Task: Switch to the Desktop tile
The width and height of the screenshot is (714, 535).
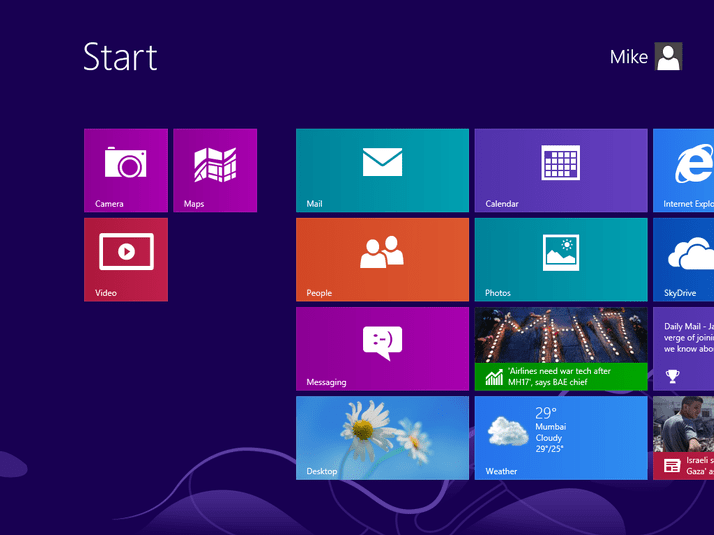Action: point(382,438)
